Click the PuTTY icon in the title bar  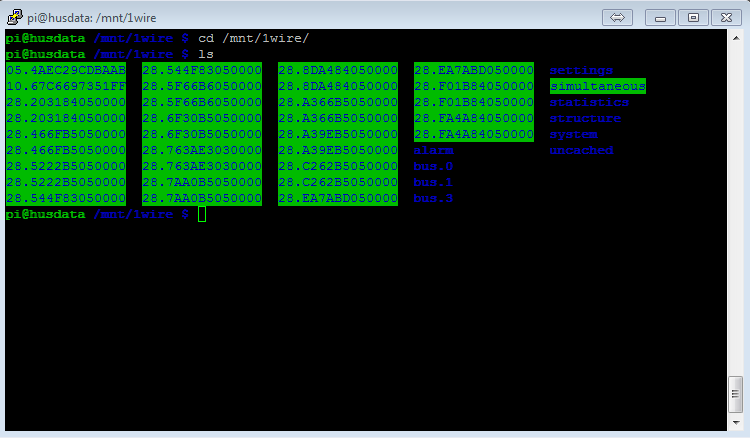tap(14, 17)
